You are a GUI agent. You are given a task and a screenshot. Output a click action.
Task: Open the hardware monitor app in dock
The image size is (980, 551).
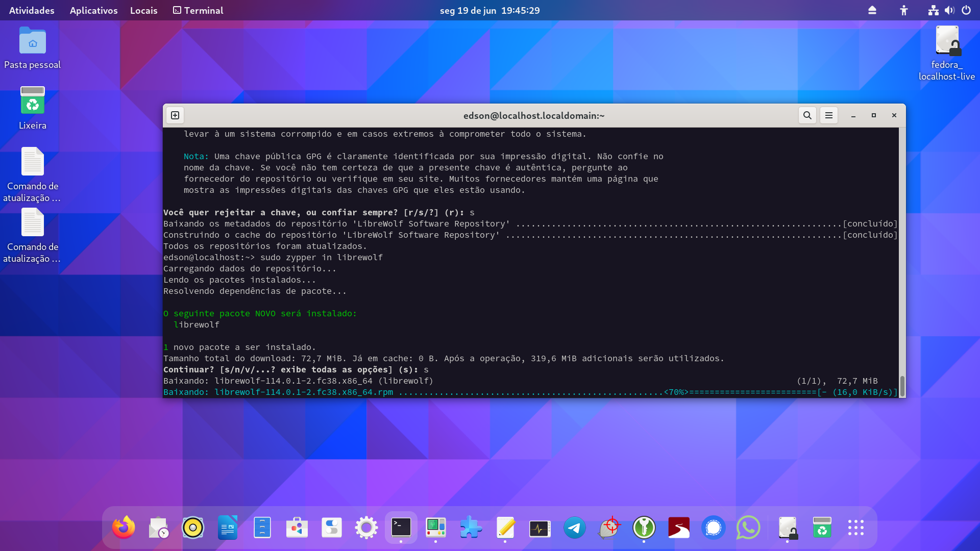pyautogui.click(x=436, y=528)
